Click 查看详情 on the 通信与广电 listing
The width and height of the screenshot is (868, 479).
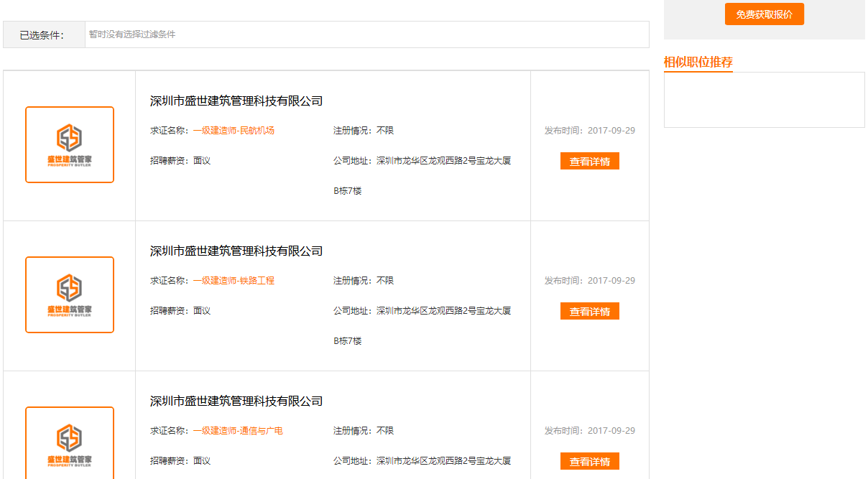click(x=589, y=461)
